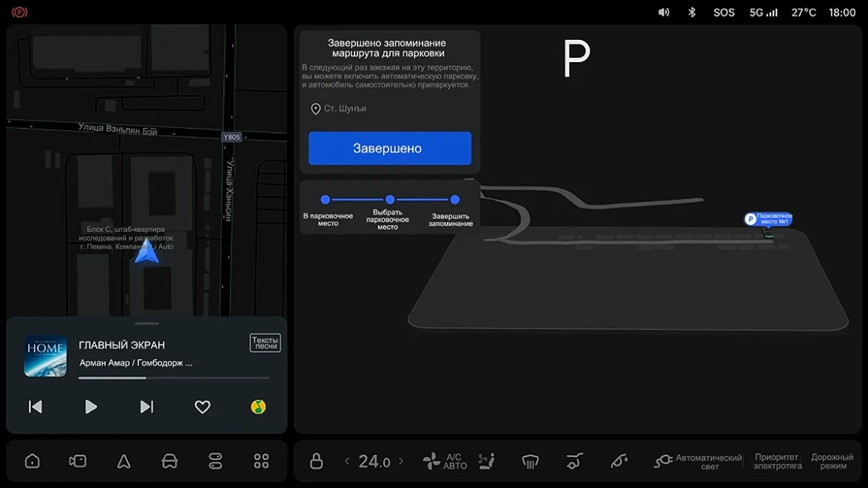Open the A/C AUTO fan control
The width and height of the screenshot is (868, 488).
click(445, 461)
